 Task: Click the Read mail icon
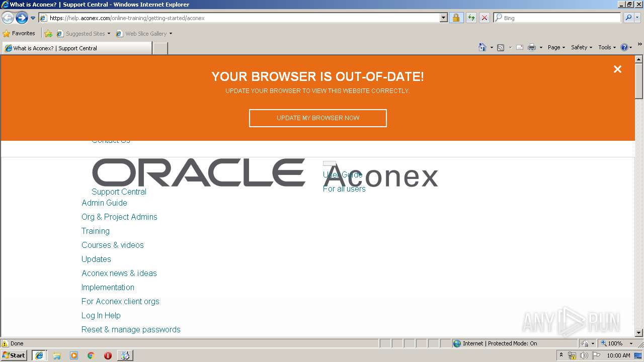(520, 47)
